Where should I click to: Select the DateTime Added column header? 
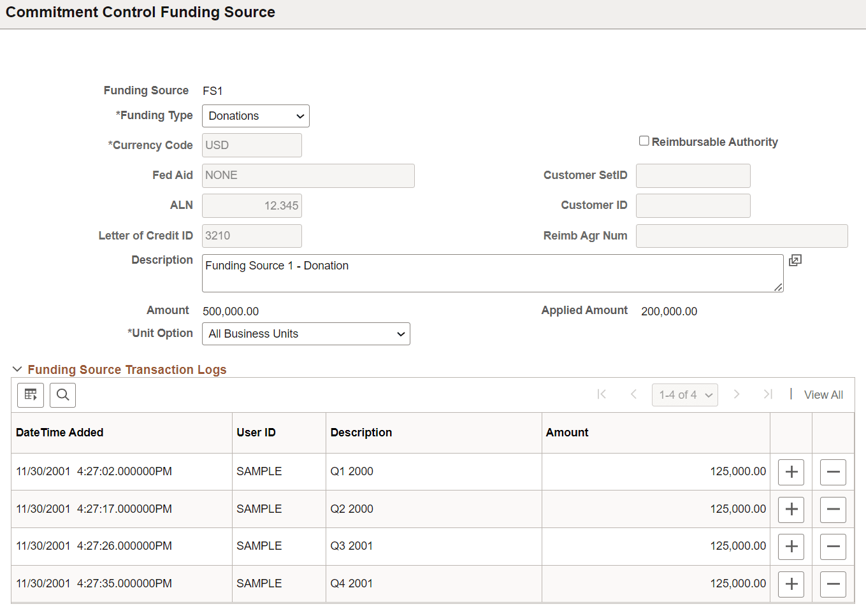click(59, 432)
